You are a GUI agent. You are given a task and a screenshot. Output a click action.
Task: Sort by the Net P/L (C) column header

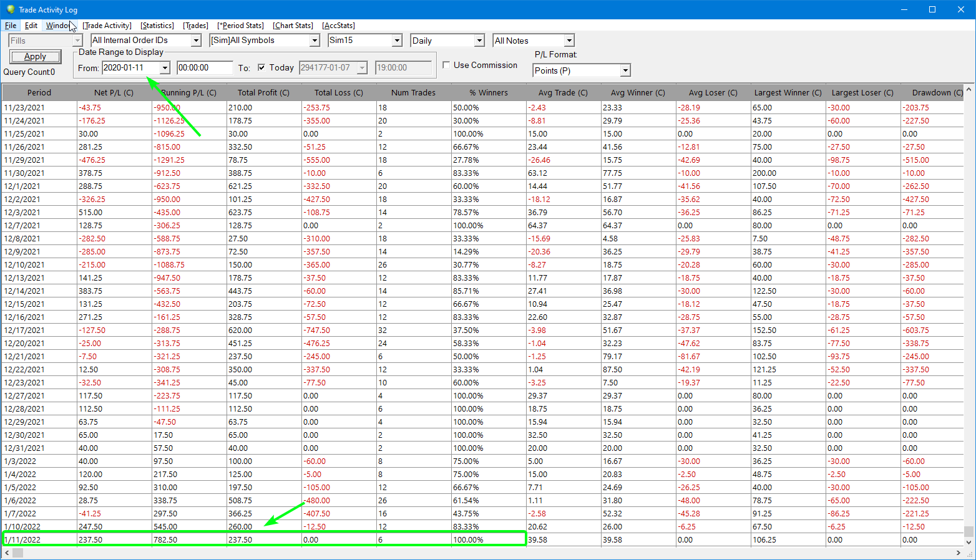coord(114,93)
